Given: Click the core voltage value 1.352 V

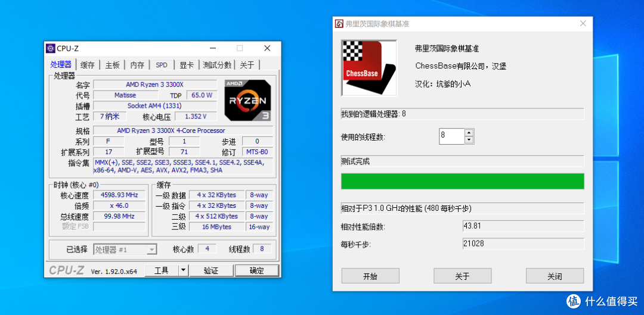Looking at the screenshot, I should pos(196,117).
